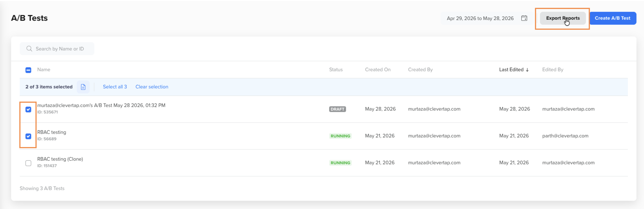The height and width of the screenshot is (209, 644).
Task: Uncheck the RBAC testing ID 56689 checkbox
Action: 28,136
